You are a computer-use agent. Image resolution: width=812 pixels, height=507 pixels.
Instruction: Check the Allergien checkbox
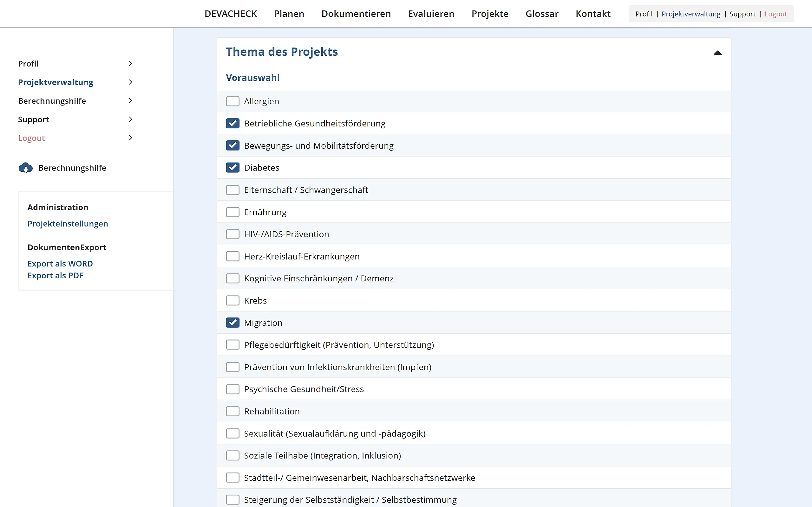coord(232,101)
